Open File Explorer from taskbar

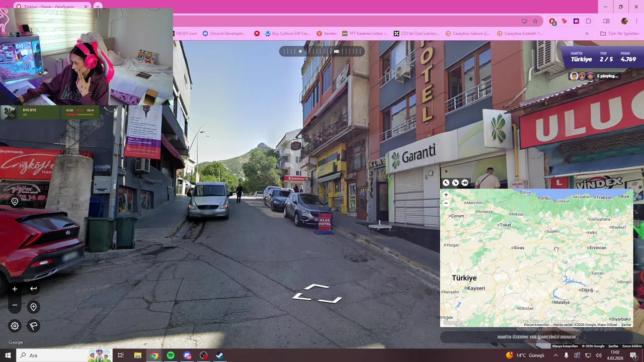137,355
